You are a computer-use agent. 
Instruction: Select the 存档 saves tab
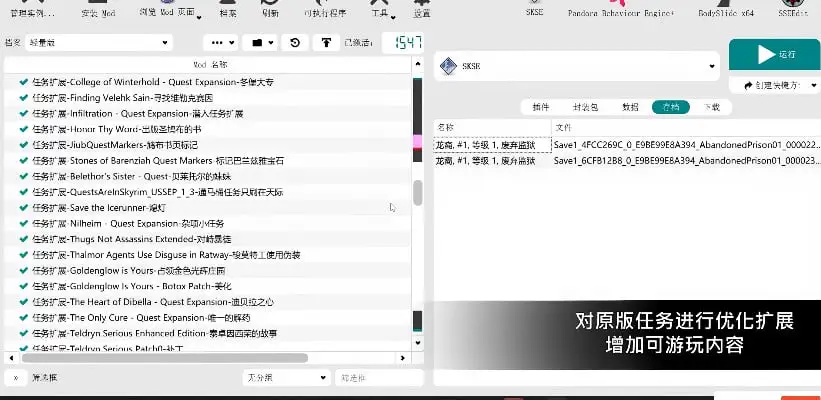coord(671,107)
